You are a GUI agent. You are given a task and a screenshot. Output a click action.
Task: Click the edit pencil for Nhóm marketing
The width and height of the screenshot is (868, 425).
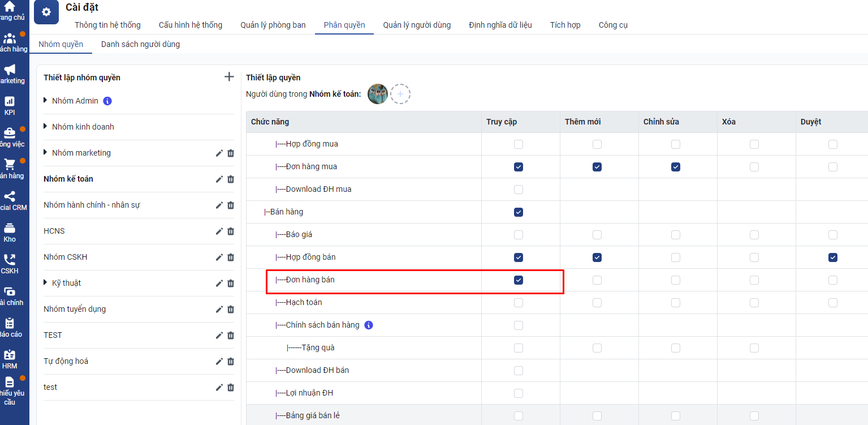(219, 153)
